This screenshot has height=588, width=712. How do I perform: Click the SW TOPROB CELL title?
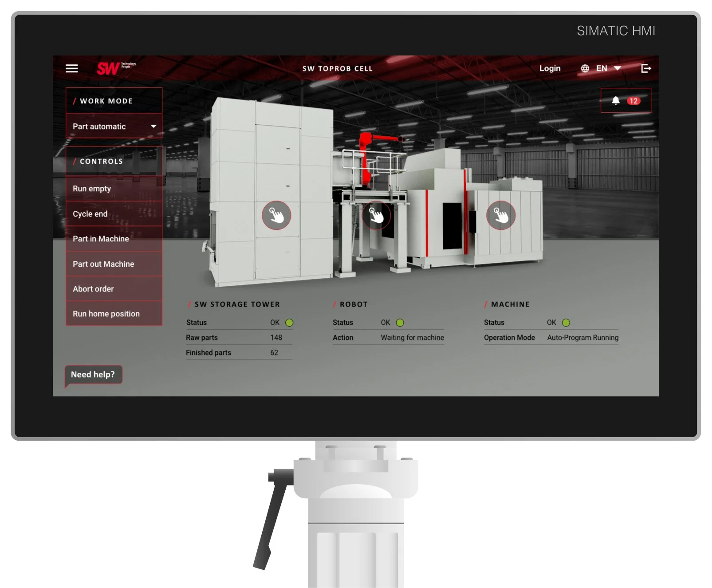pyautogui.click(x=338, y=69)
